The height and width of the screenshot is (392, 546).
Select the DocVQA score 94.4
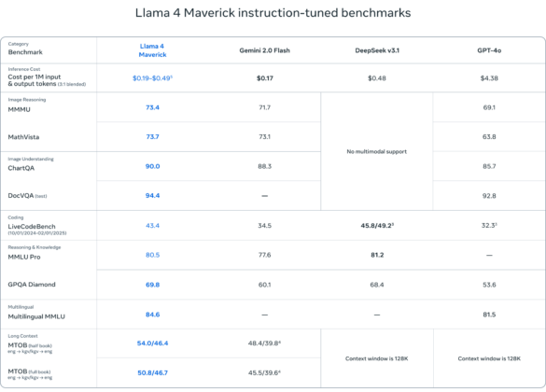coord(152,195)
